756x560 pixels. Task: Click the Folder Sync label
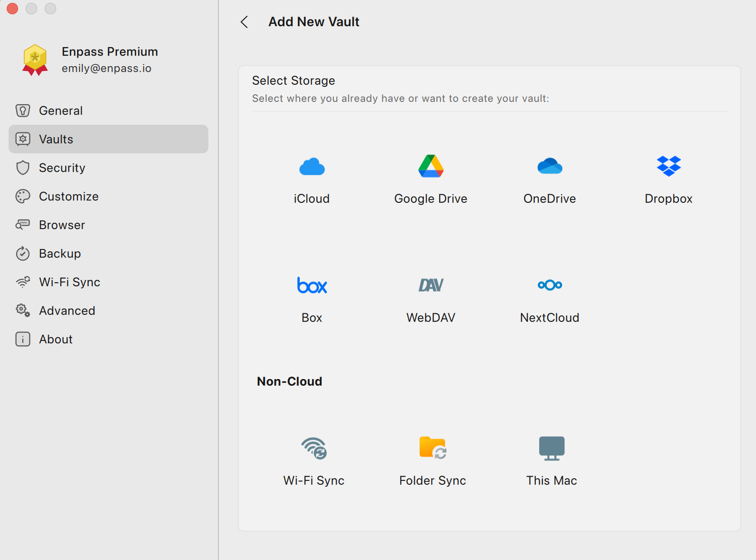[x=433, y=480]
